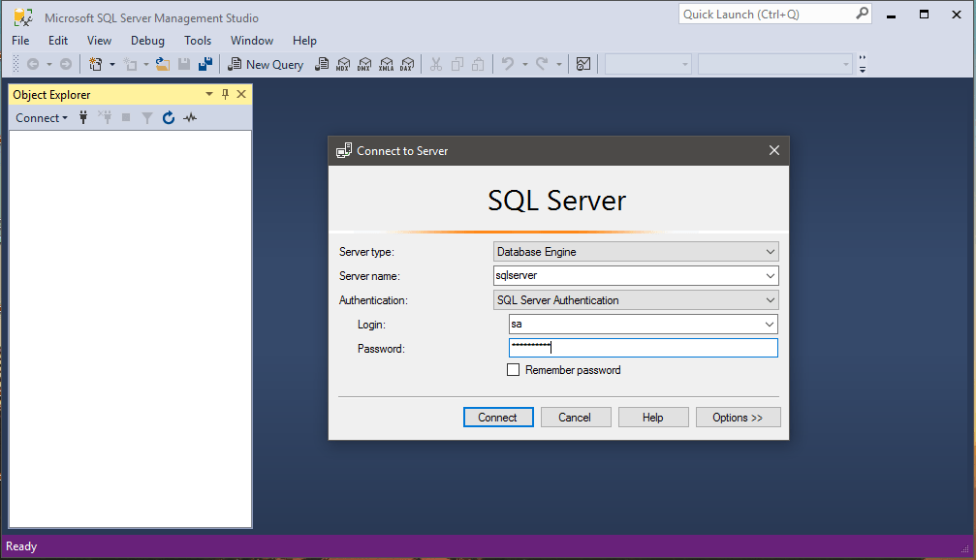Enable the Remember password checkbox
The image size is (976, 560).
click(x=514, y=369)
